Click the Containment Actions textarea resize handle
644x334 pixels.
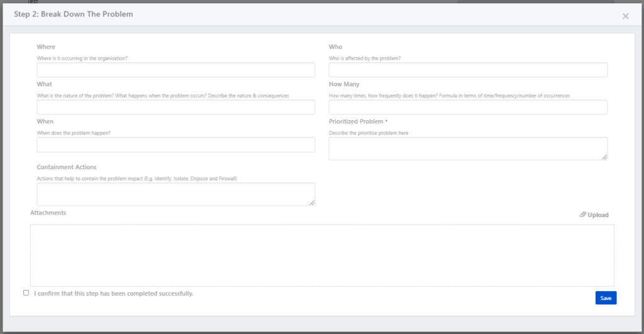coord(312,202)
